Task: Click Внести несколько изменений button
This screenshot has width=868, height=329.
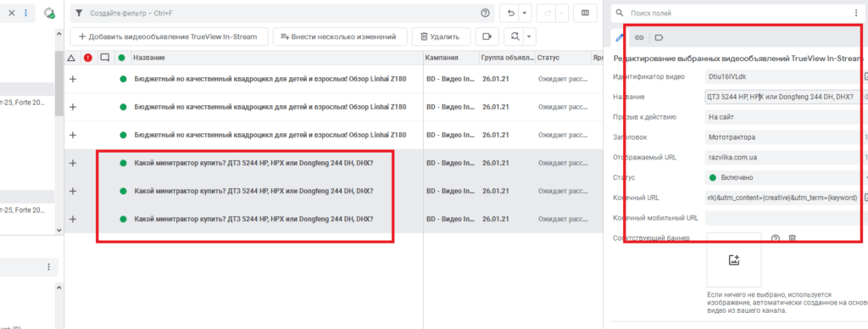Action: click(340, 36)
